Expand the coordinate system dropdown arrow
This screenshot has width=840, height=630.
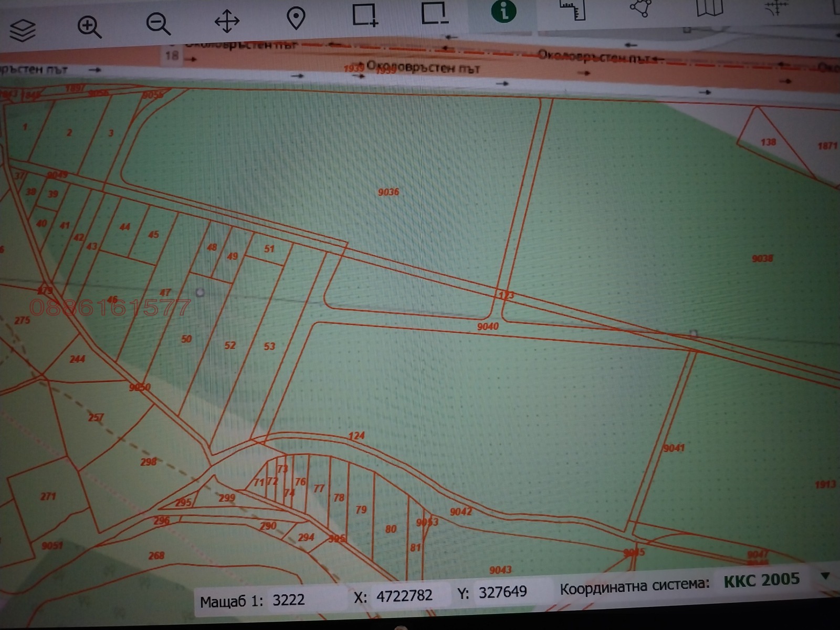[x=825, y=576]
